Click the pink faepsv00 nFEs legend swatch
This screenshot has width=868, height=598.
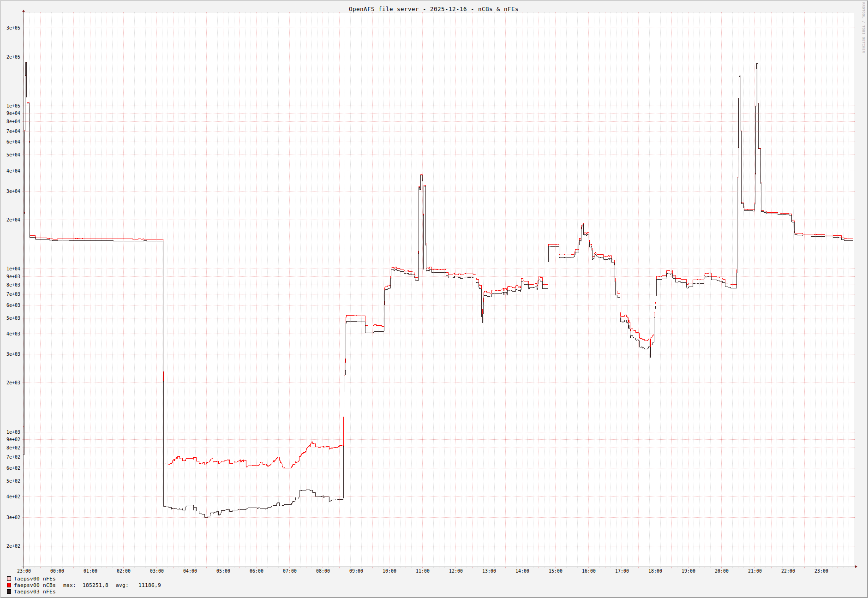tap(9, 579)
